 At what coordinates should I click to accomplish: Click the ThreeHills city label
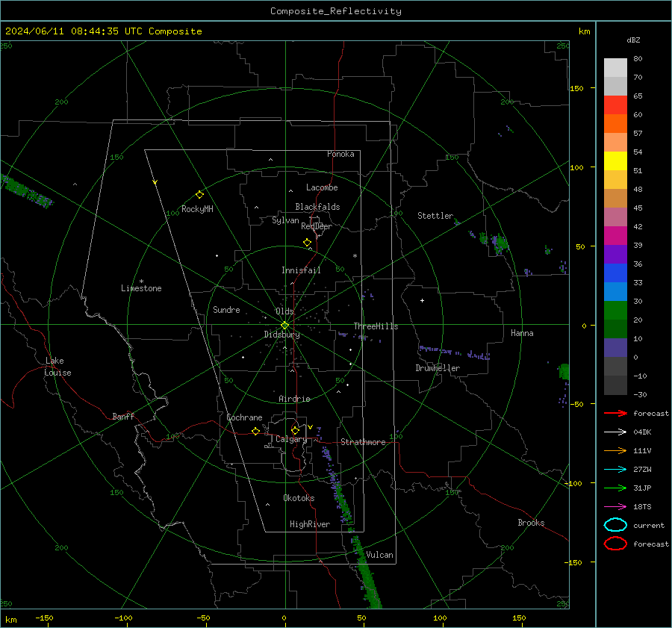pos(376,326)
